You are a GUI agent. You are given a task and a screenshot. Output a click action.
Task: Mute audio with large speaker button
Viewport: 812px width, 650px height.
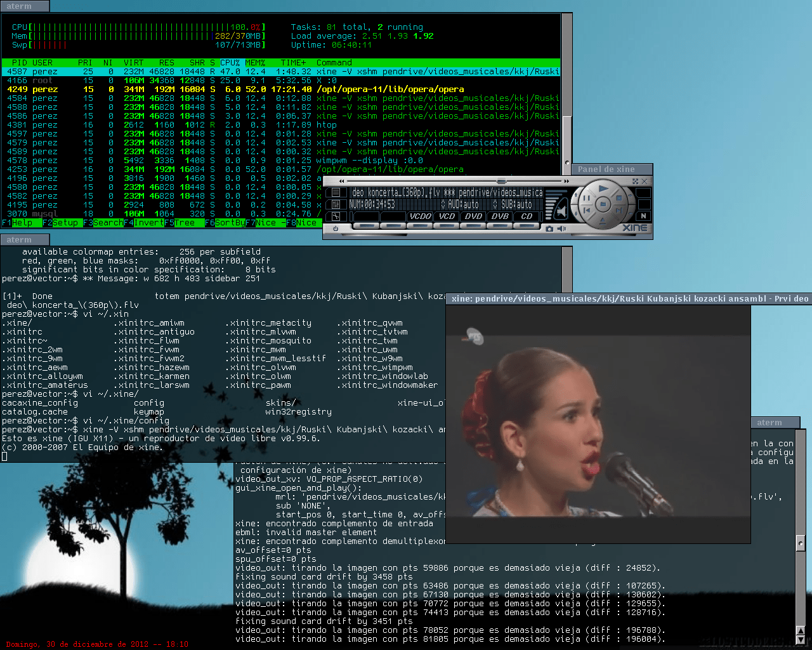click(561, 209)
